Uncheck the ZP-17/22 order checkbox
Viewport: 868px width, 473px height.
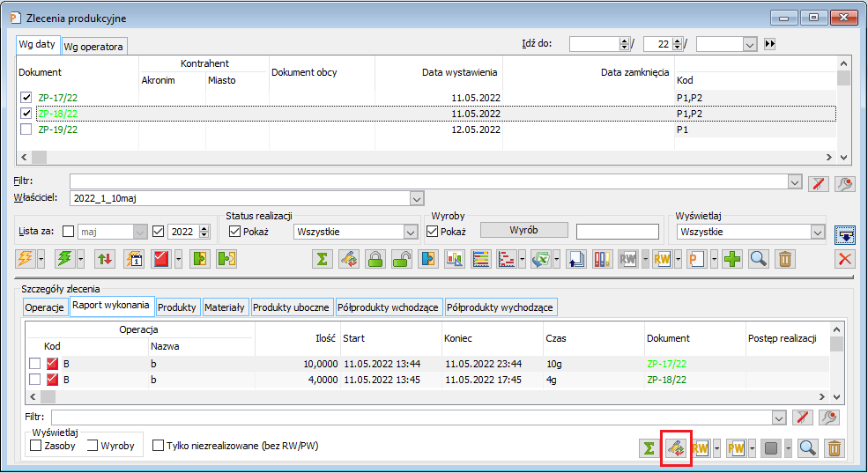[26, 98]
